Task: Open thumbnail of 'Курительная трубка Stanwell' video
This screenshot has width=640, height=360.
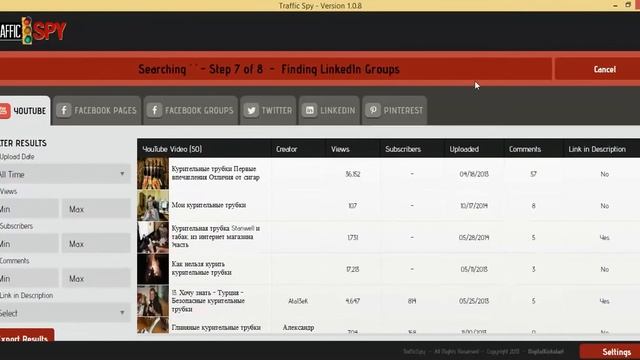Action: 153,237
